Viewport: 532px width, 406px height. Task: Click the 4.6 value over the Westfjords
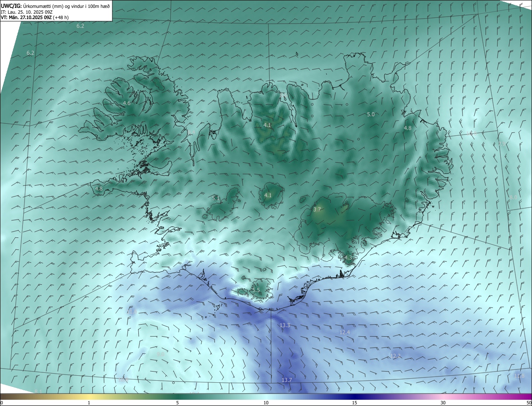127,103
